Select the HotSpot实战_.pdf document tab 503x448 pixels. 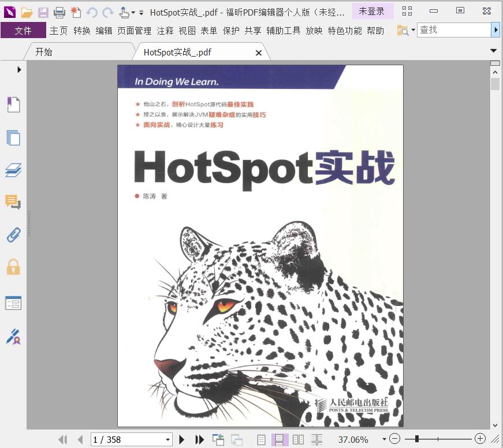pos(177,53)
